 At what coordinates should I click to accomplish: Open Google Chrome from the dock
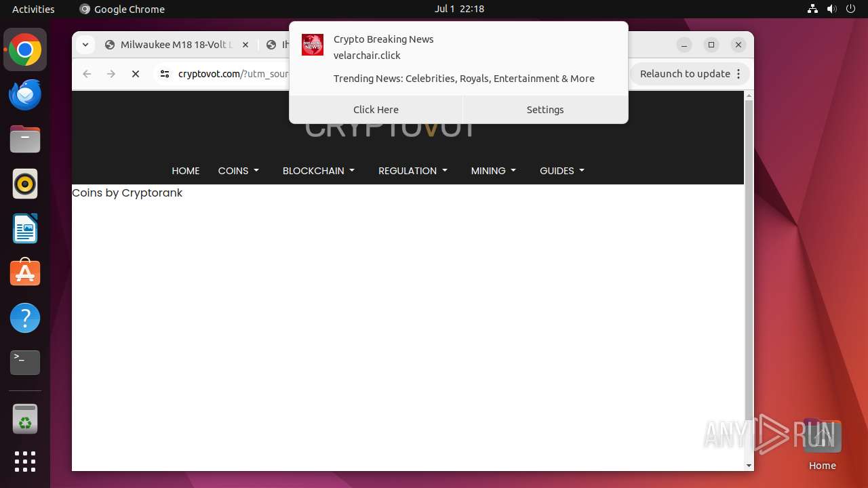click(25, 50)
